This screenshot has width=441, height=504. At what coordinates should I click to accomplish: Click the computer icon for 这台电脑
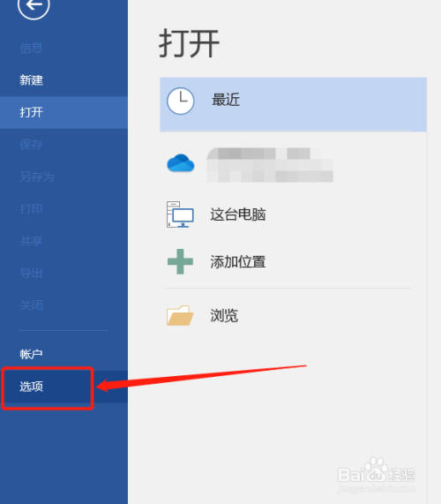point(180,214)
